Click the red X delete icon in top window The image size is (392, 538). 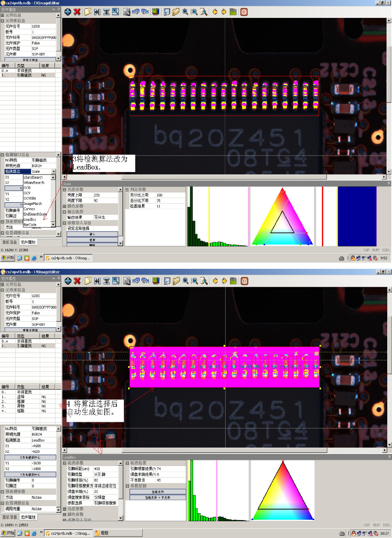tap(77, 12)
